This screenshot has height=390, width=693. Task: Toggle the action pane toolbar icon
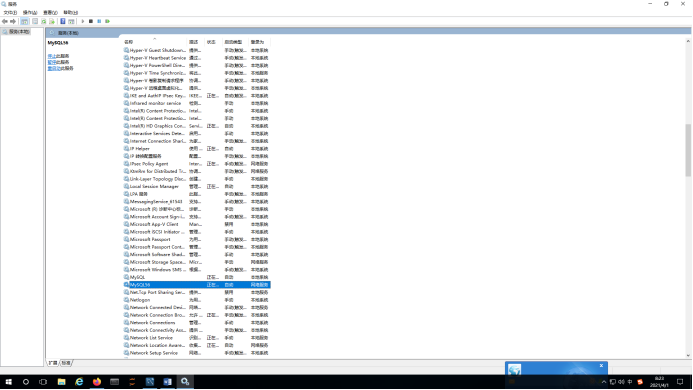coord(71,21)
